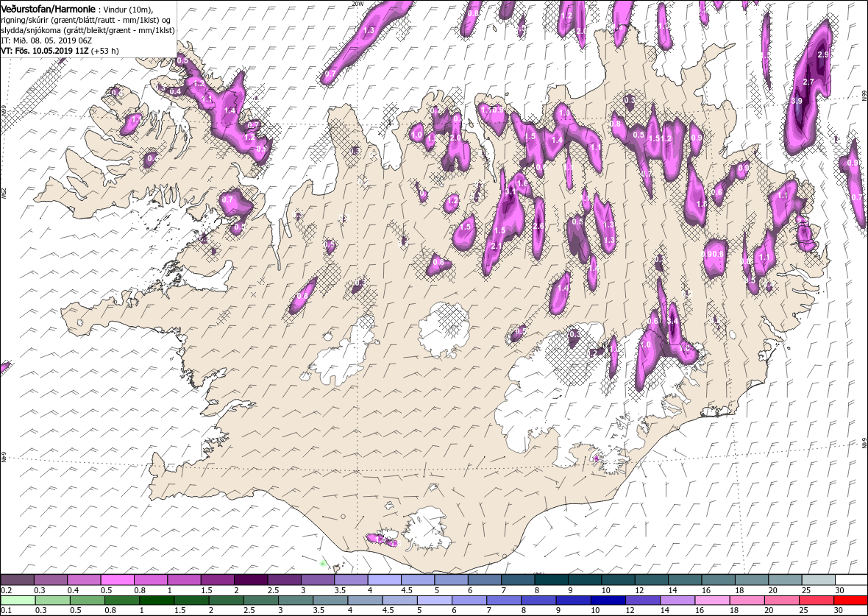Select lower legend swatch between 1 and 1.5

(x=157, y=601)
